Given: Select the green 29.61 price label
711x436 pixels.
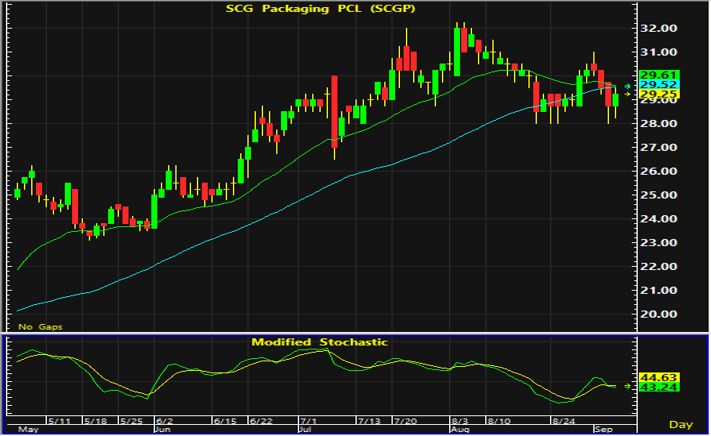Looking at the screenshot, I should pyautogui.click(x=659, y=75).
